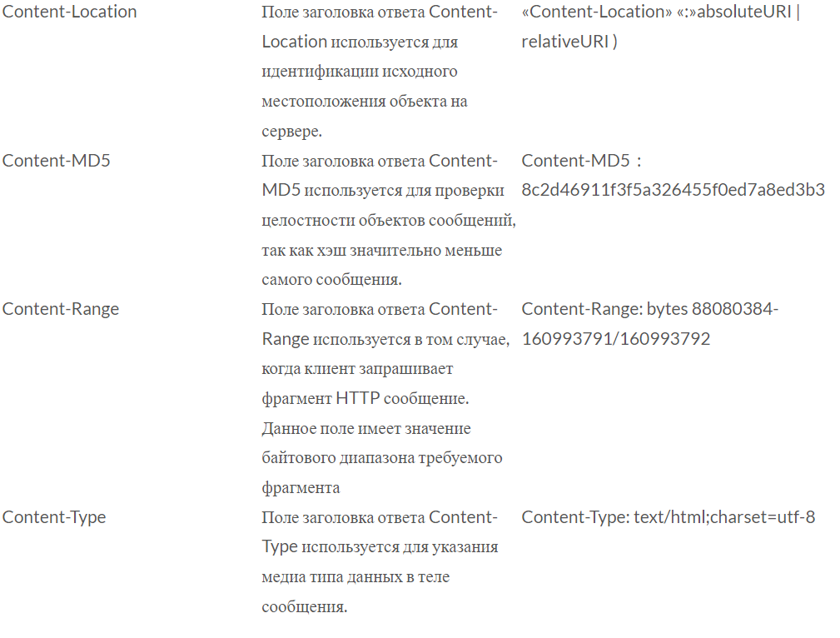
Task: Click the Content-MD5 header name
Action: (57, 160)
